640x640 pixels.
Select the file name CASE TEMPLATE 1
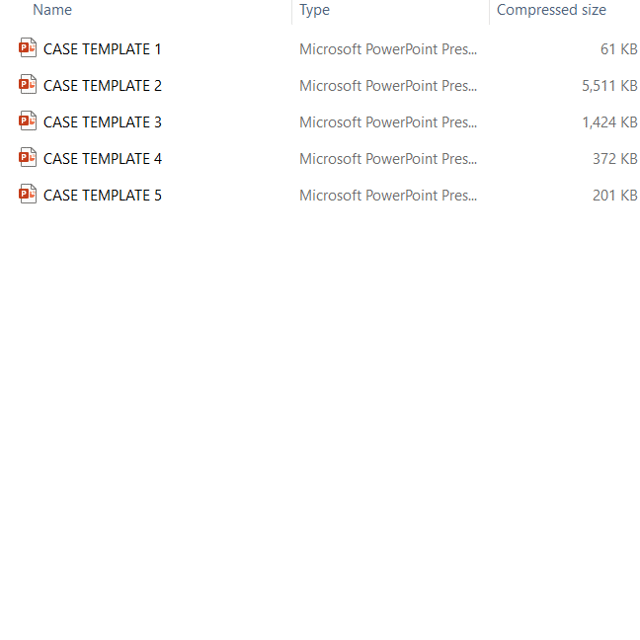point(102,49)
